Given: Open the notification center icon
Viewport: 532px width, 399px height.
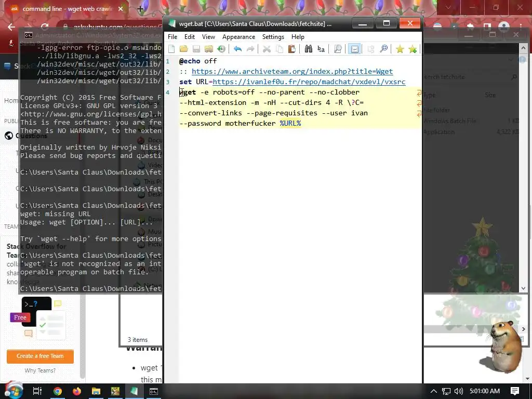Looking at the screenshot, I should (515, 391).
